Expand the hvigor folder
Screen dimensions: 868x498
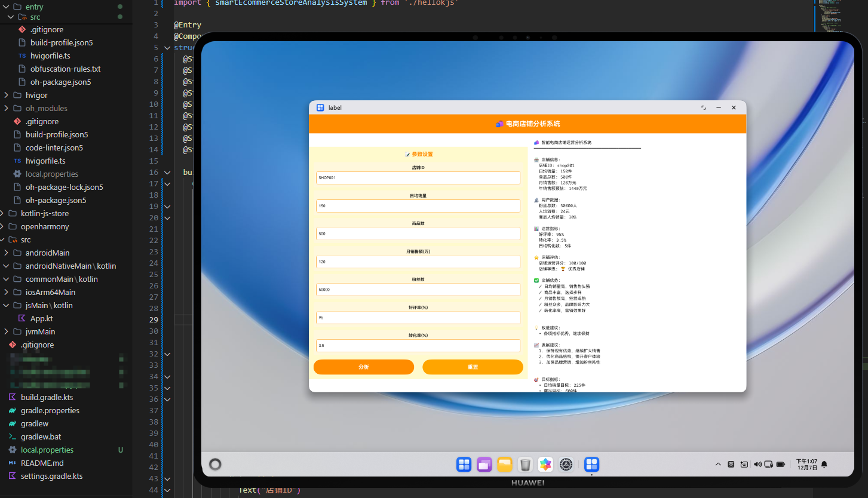point(7,95)
